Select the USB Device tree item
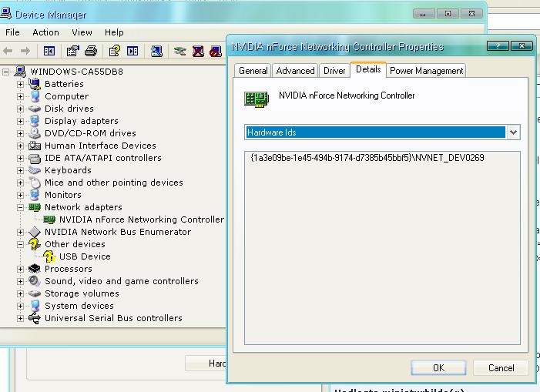 [x=85, y=256]
